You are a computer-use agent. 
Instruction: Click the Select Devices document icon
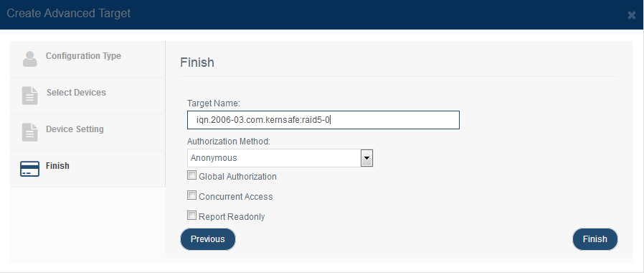coord(29,96)
